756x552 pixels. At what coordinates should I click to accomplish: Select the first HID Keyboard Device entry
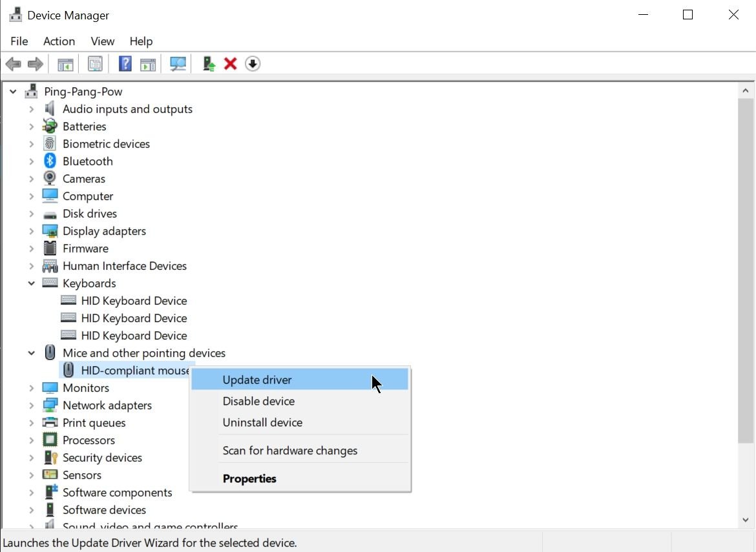click(134, 301)
